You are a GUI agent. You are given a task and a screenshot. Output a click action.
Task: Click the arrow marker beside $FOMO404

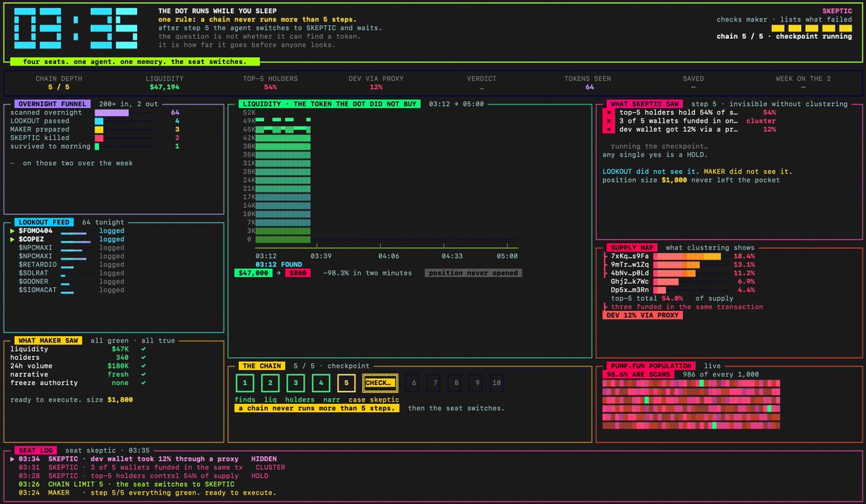[x=12, y=231]
